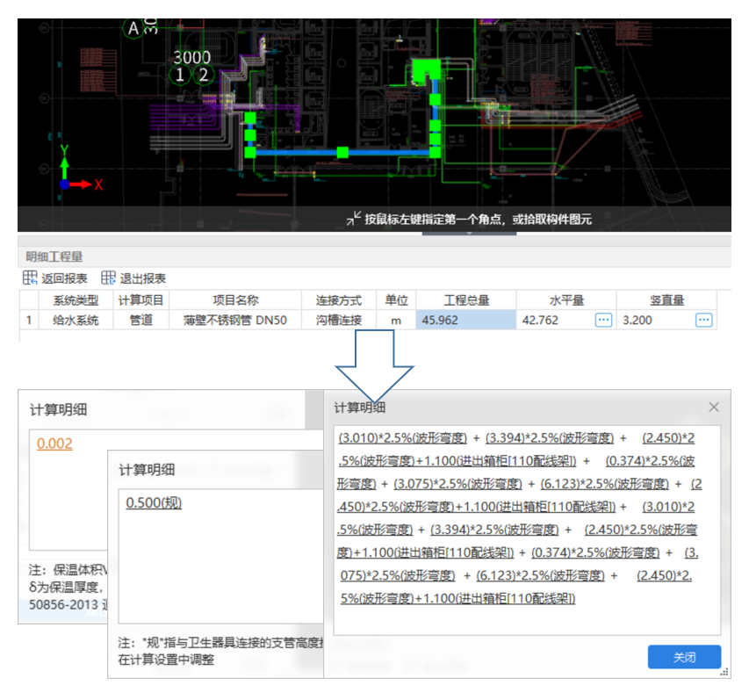Open the 竖直量 details ellipsis button
This screenshot has height=700, width=749.
click(703, 321)
